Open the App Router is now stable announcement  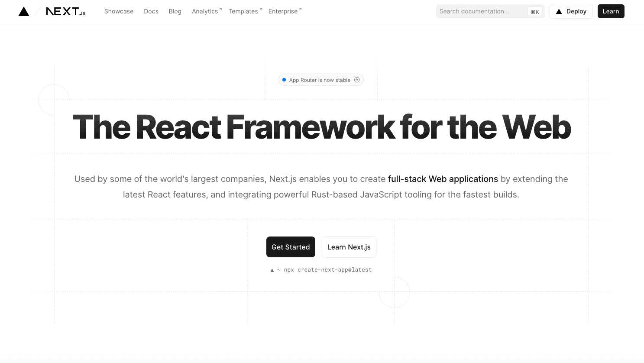pyautogui.click(x=320, y=80)
